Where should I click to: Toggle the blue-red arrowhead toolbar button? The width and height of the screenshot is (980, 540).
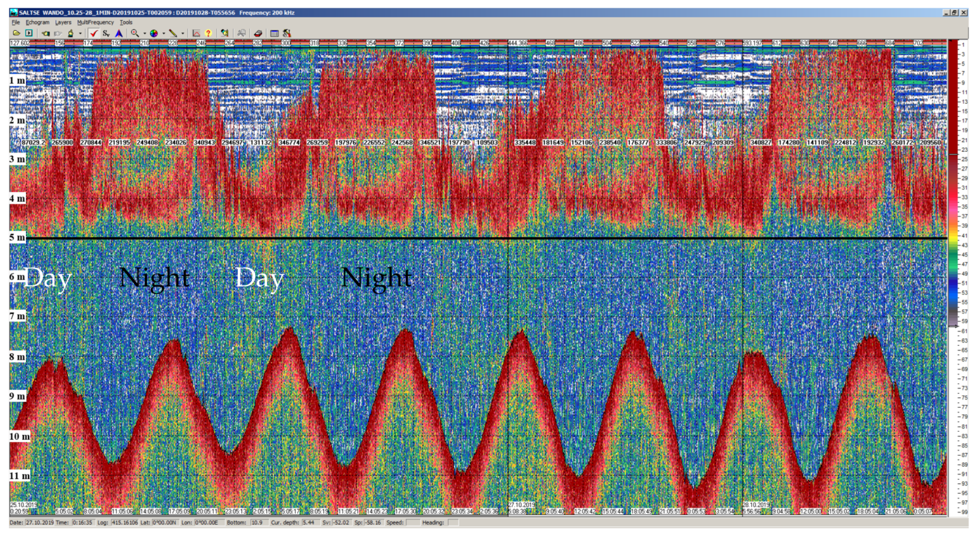[x=119, y=33]
